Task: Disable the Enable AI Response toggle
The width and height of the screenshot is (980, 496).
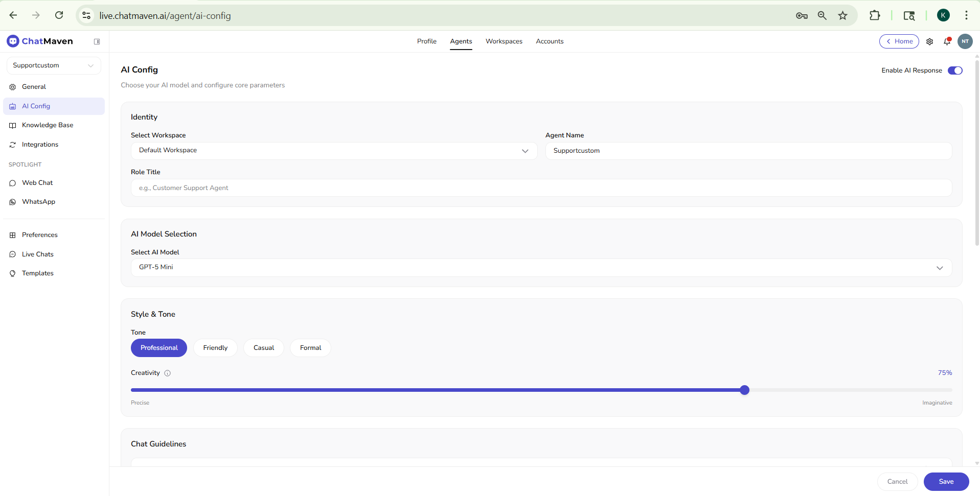Action: 955,70
